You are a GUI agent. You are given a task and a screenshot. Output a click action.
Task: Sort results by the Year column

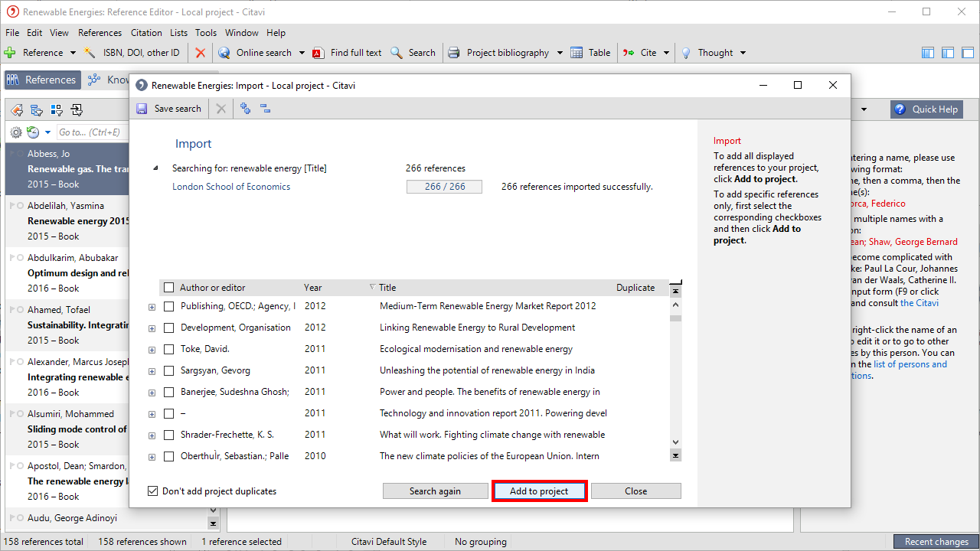click(313, 288)
